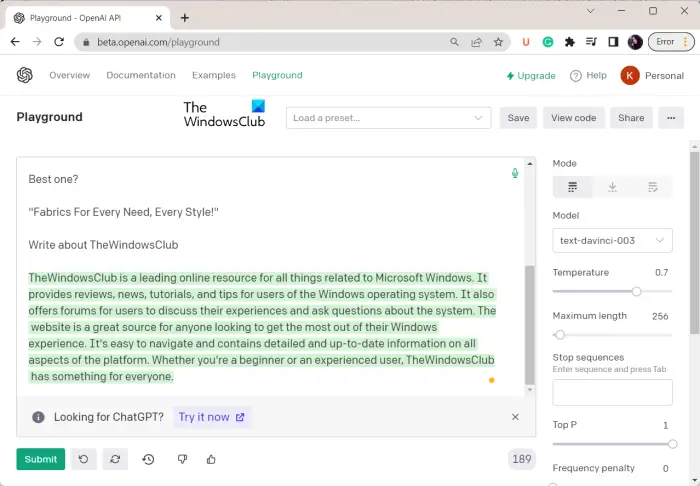Viewport: 700px width, 486px height.
Task: Click the green microphone icon in editor
Action: tap(515, 173)
